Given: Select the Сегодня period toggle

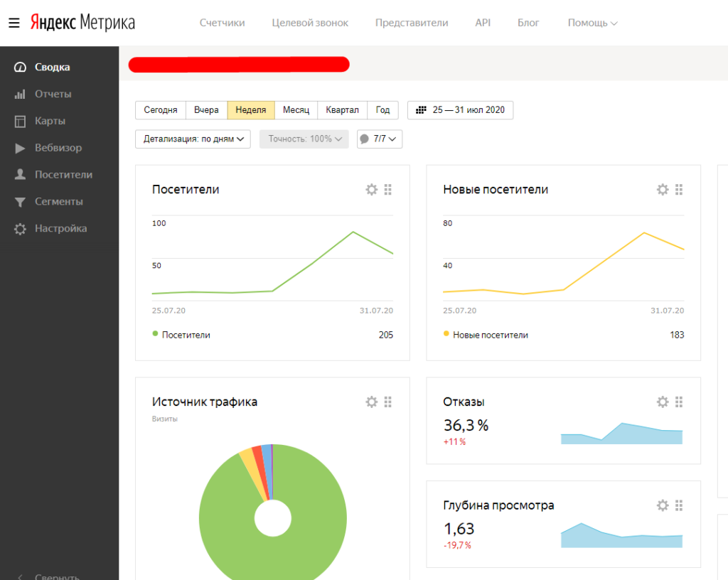Looking at the screenshot, I should (x=161, y=110).
